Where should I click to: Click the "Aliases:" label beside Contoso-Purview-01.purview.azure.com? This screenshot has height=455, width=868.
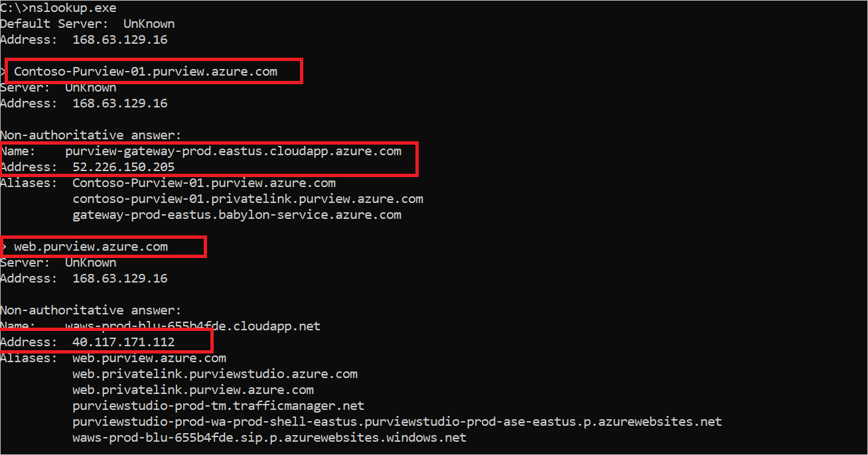coord(29,183)
